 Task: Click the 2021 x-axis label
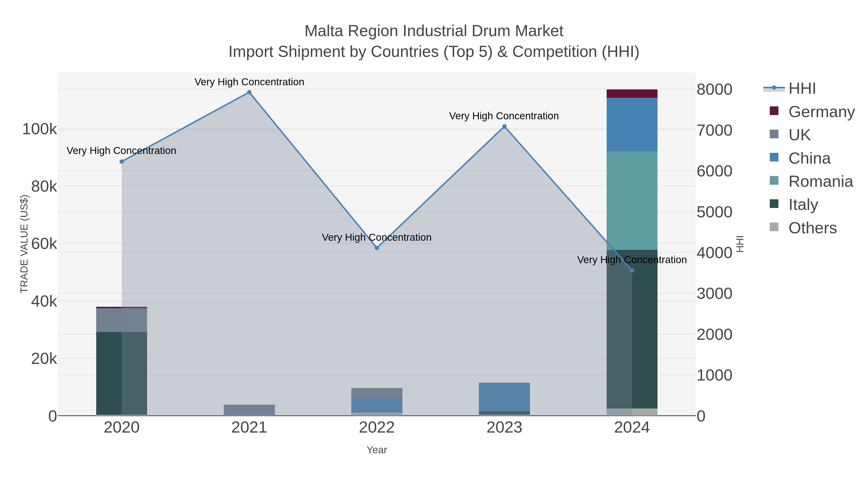pos(249,428)
